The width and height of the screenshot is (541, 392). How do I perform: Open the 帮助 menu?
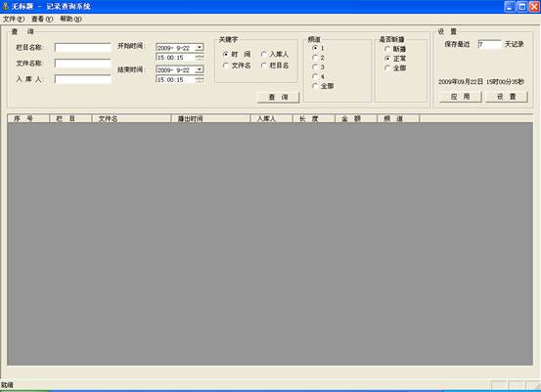(x=70, y=19)
